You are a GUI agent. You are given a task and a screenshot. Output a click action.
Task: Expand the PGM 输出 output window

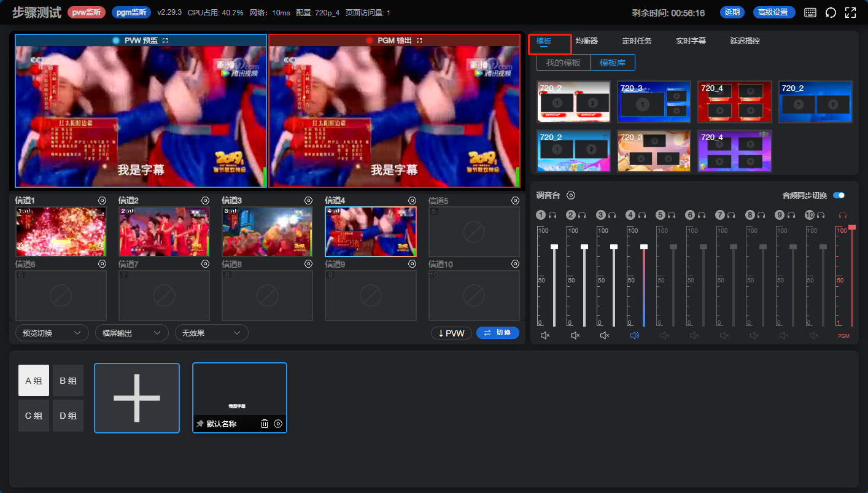pos(419,41)
